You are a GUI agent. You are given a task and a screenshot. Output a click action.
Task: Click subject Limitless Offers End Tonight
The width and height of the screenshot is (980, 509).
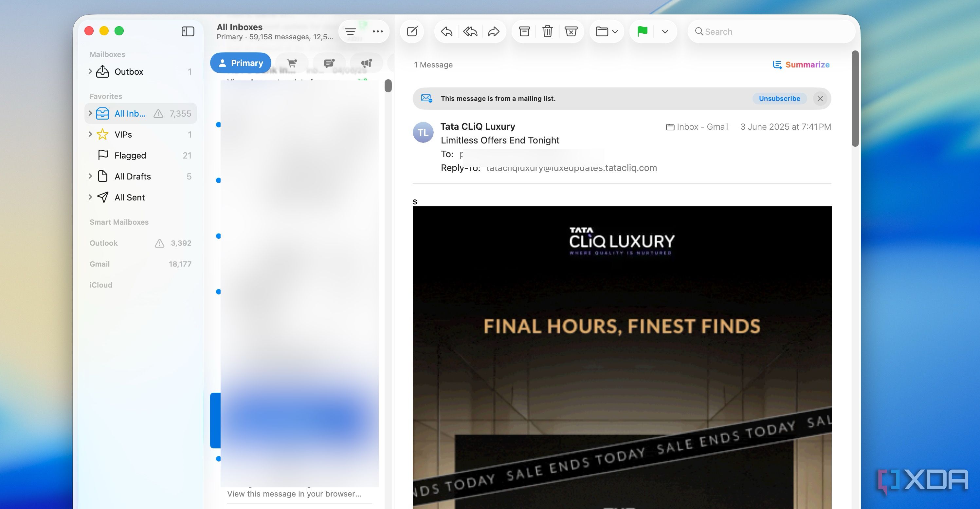pyautogui.click(x=500, y=141)
